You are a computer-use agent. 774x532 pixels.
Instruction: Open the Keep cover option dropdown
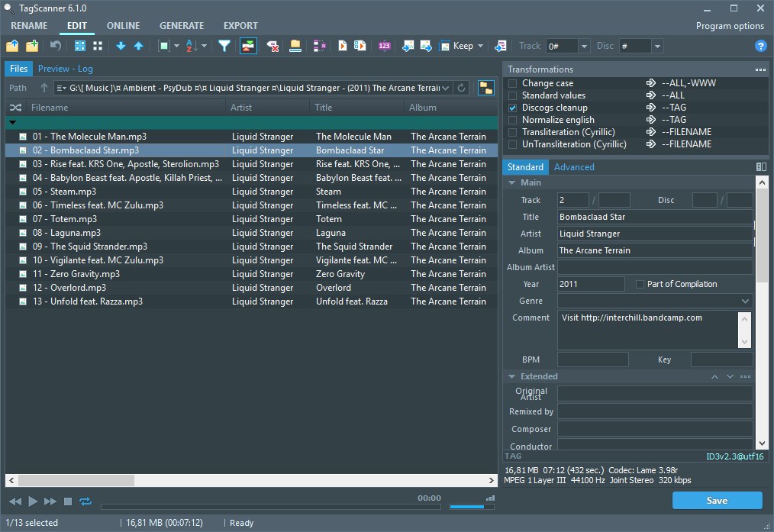480,46
